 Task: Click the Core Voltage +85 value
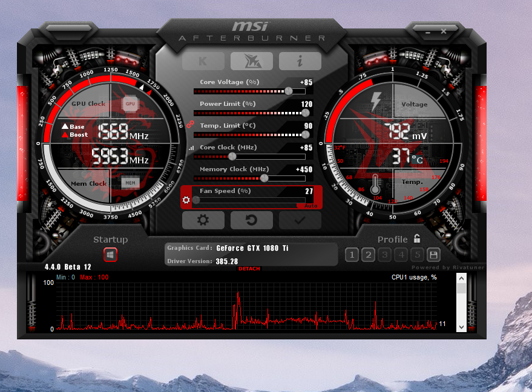[306, 82]
